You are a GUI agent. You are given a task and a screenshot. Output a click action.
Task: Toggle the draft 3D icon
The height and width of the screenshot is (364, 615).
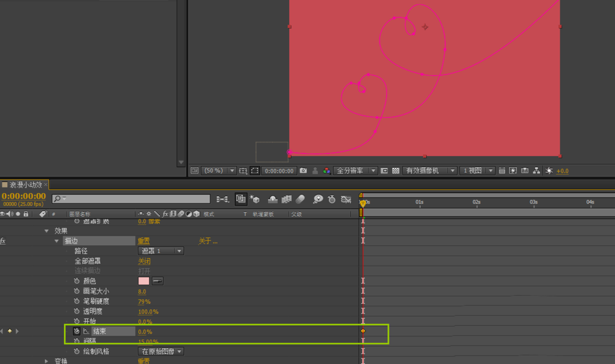point(255,199)
